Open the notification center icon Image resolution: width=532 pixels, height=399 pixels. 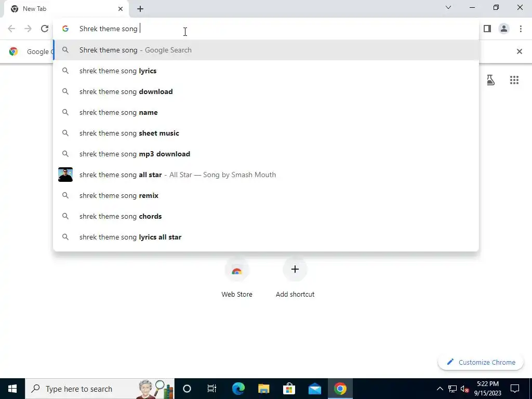click(515, 389)
